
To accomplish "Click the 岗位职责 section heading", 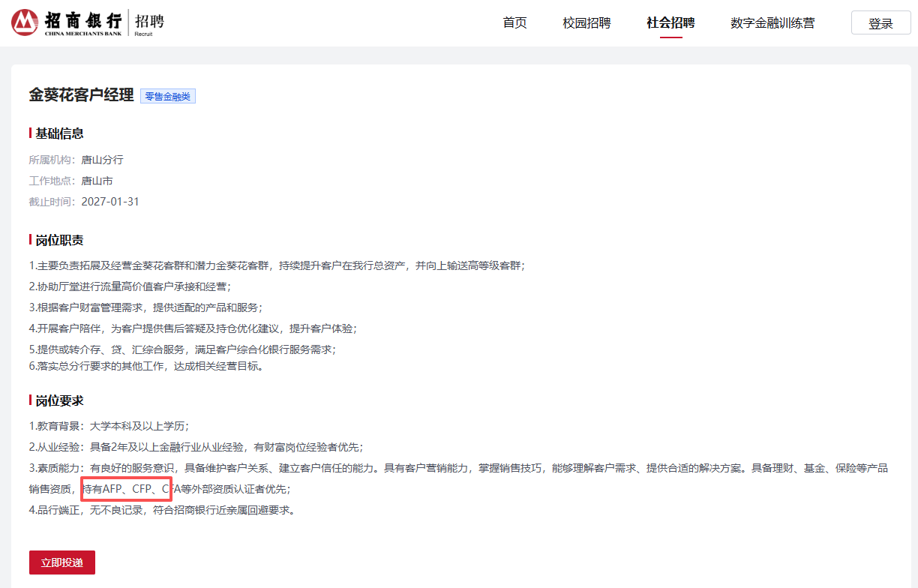I will (x=59, y=240).
